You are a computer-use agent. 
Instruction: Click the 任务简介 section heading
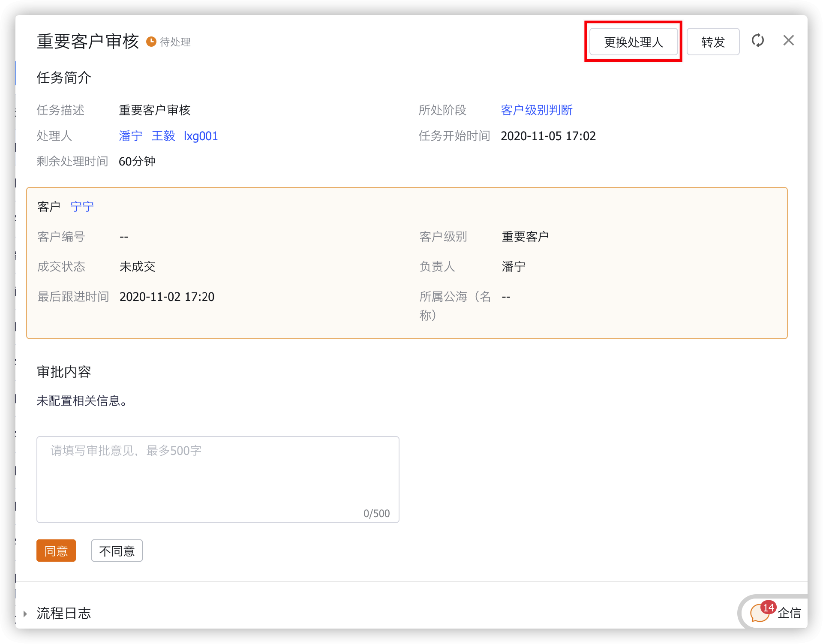(x=64, y=78)
